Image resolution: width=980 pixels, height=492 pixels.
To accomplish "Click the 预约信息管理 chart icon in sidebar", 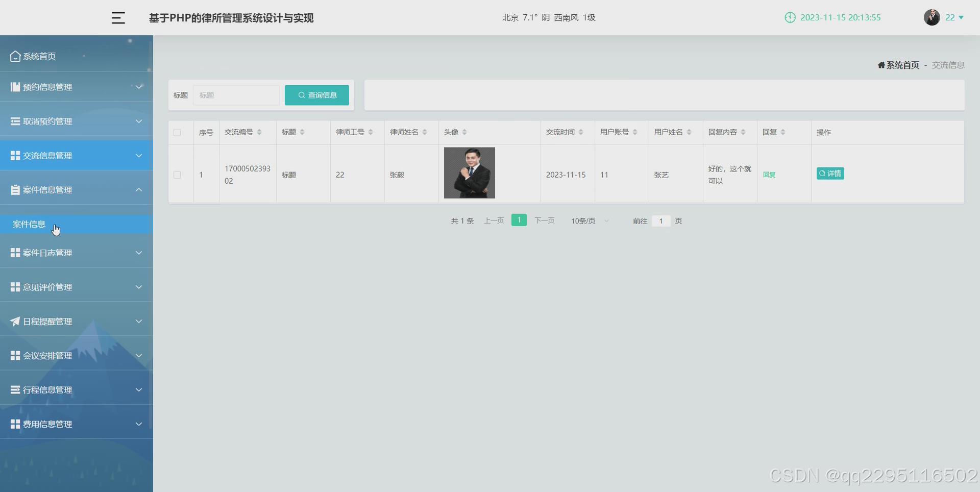I will click(14, 87).
